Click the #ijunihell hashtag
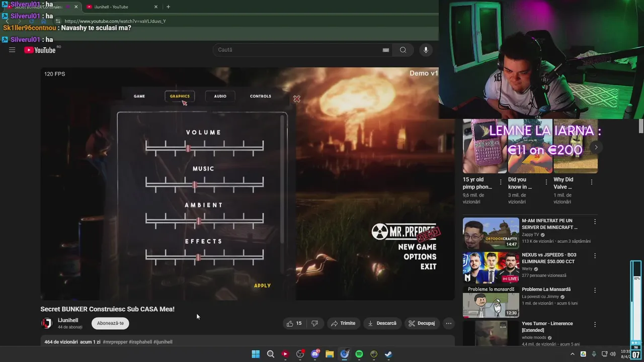Viewport: 644px width, 362px height. (x=163, y=342)
